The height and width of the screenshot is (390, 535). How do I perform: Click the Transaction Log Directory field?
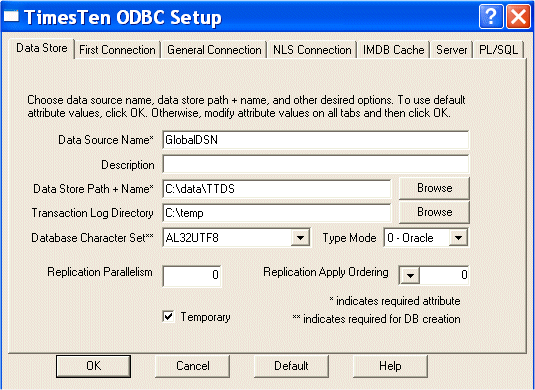point(277,213)
